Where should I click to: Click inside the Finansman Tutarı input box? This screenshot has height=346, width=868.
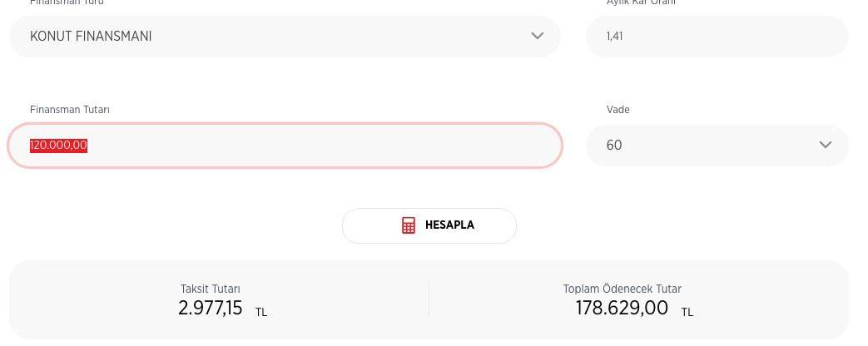[x=285, y=145]
